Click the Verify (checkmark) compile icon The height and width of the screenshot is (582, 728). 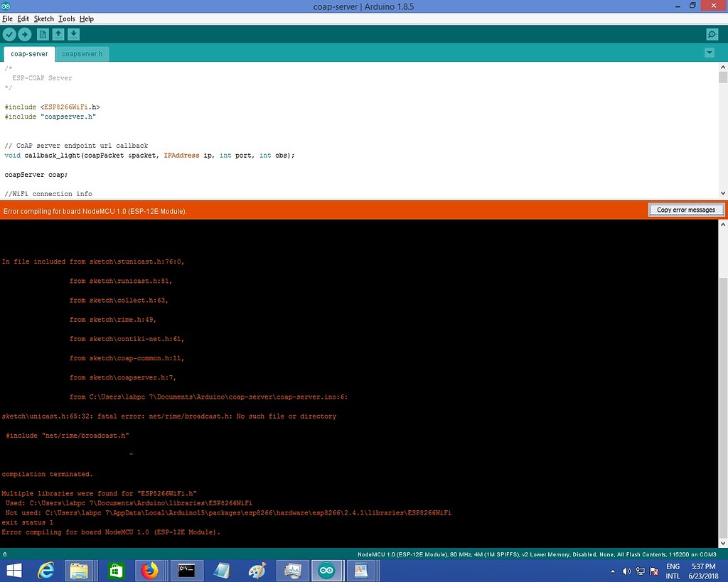click(x=9, y=33)
